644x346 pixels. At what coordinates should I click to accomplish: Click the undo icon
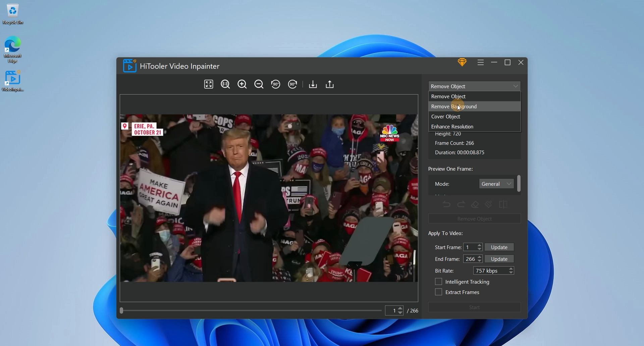447,204
